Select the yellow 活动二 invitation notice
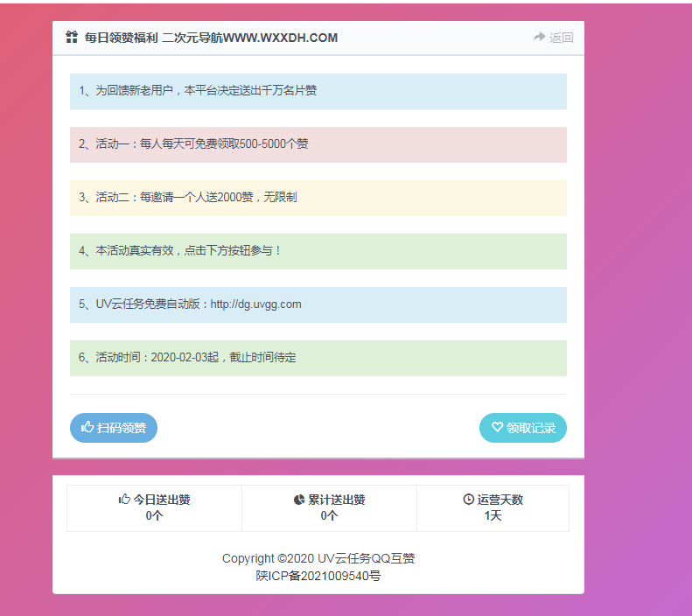The height and width of the screenshot is (616, 692). (x=318, y=198)
